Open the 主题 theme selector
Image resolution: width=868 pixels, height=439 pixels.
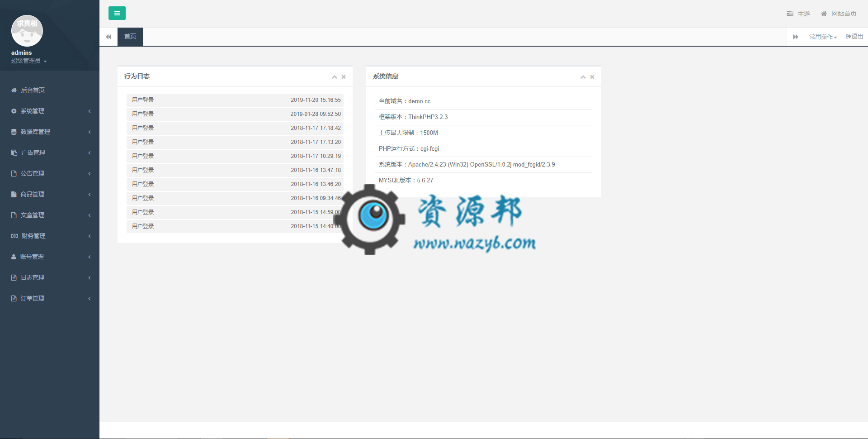click(798, 14)
